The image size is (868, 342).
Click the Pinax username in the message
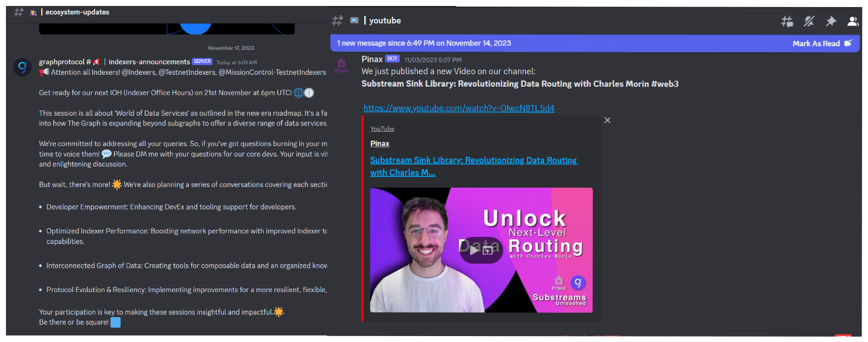(372, 59)
